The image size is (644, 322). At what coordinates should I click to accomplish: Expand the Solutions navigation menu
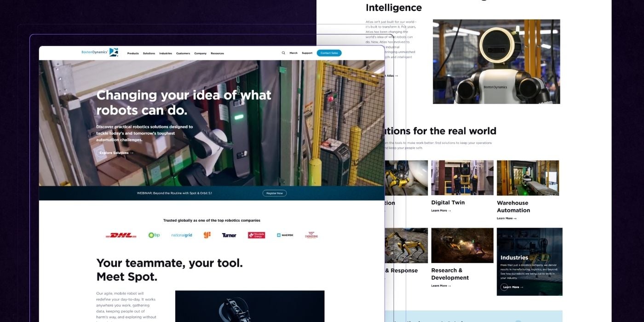click(149, 53)
